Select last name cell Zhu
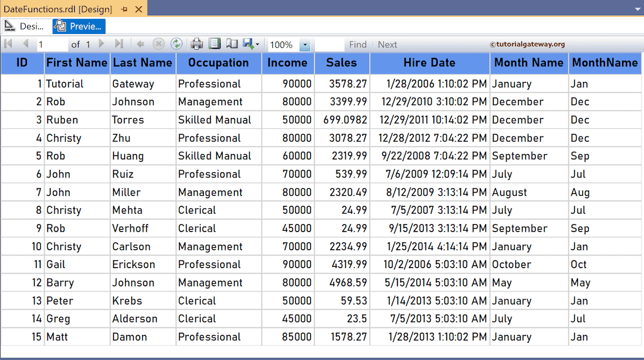 (143, 138)
